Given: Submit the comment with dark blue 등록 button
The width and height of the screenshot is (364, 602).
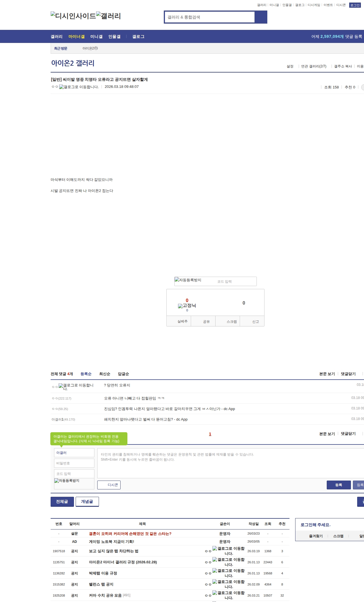Looking at the screenshot, I should pos(339,485).
